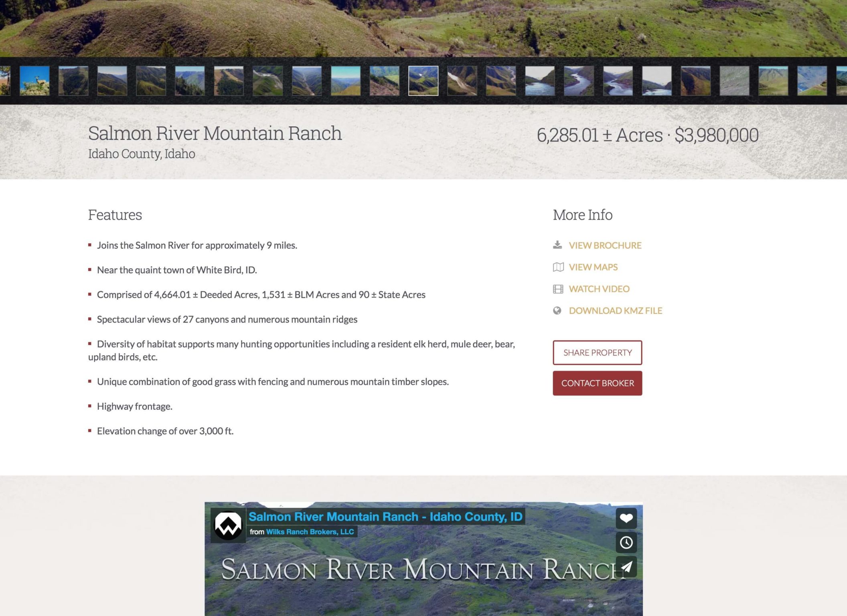This screenshot has height=616, width=847.
Task: Click DOWNLOAD KMZ FILE link
Action: (615, 311)
